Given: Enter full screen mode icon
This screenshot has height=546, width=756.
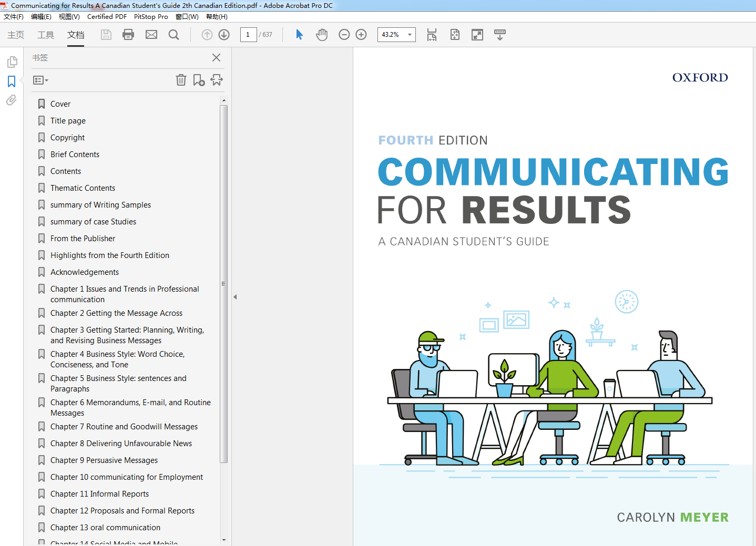Looking at the screenshot, I should [x=477, y=35].
